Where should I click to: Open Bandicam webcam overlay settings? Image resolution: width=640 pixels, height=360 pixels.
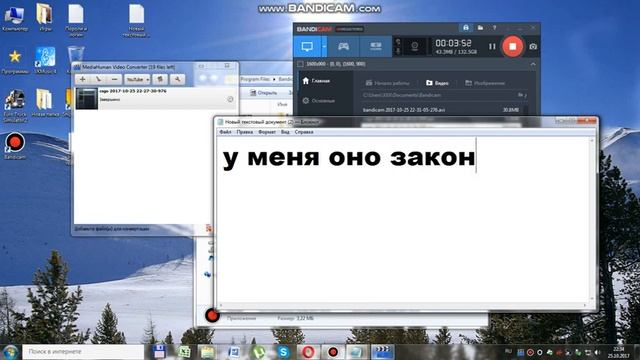click(x=414, y=47)
